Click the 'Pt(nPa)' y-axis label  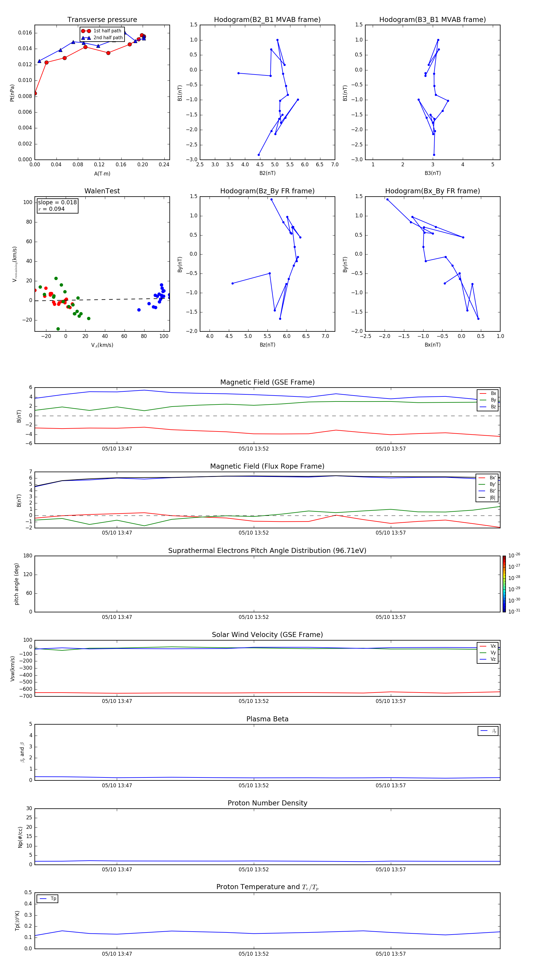[12, 93]
